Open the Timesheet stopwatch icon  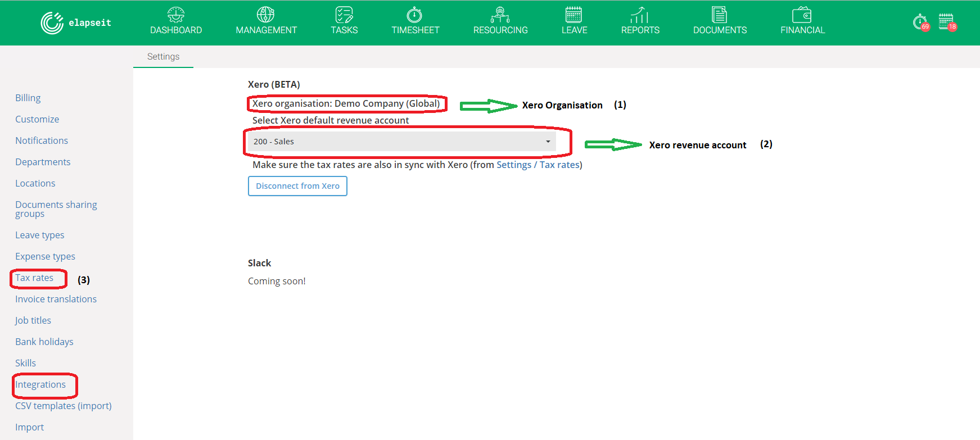pos(415,15)
